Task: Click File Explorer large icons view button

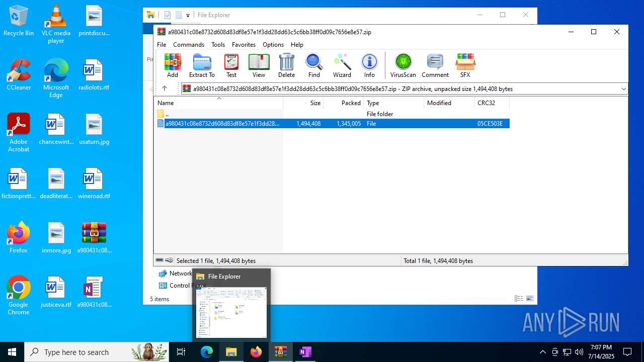Action: pos(530,299)
